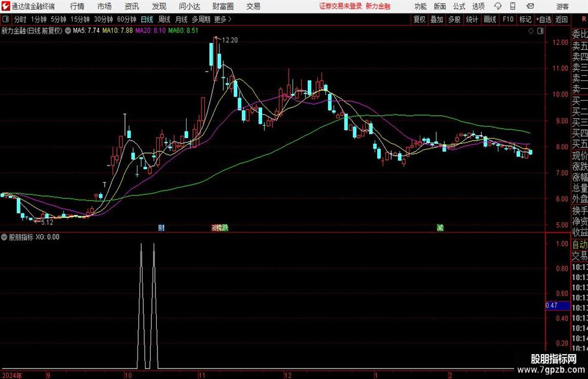The height and width of the screenshot is (379, 588).
Task: Click the 统计 statistics button
Action: coord(472,19)
